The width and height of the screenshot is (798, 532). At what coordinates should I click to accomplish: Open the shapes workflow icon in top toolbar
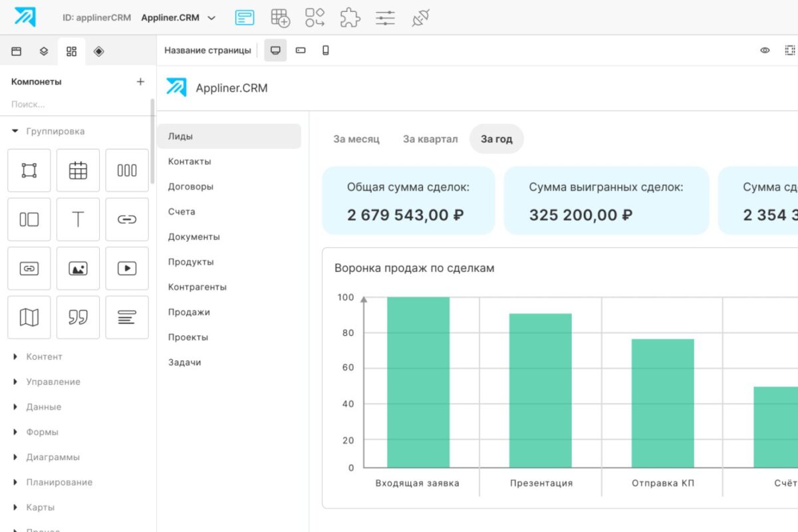point(315,18)
